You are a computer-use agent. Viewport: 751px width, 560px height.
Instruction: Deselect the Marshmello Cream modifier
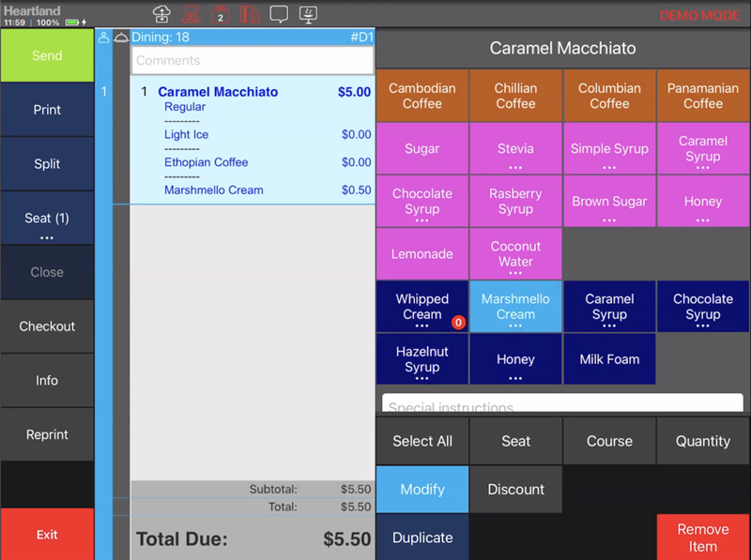point(514,307)
